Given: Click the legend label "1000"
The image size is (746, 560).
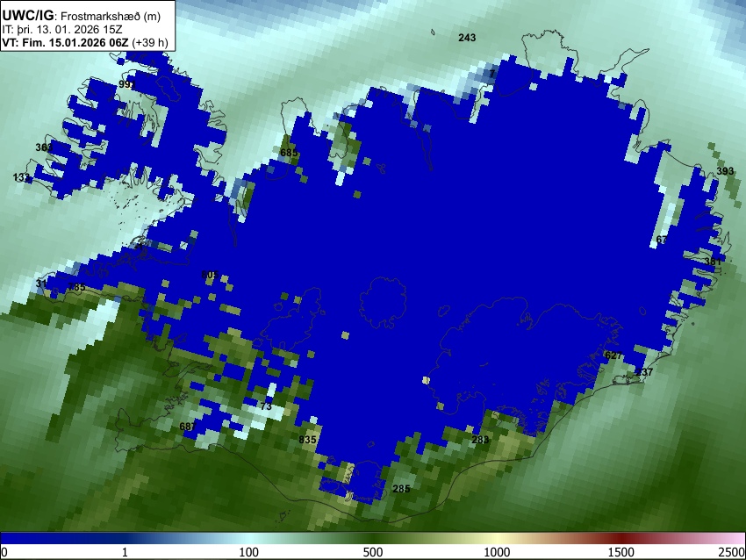Looking at the screenshot, I should pos(497,552).
